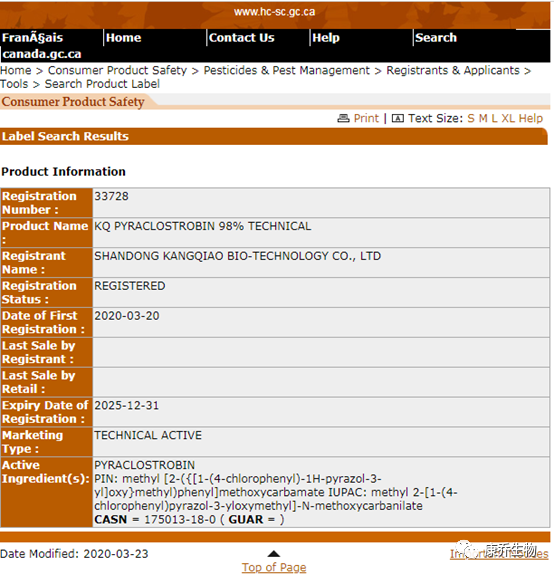Select the REGISTERED status value
The width and height of the screenshot is (554, 575).
point(130,286)
